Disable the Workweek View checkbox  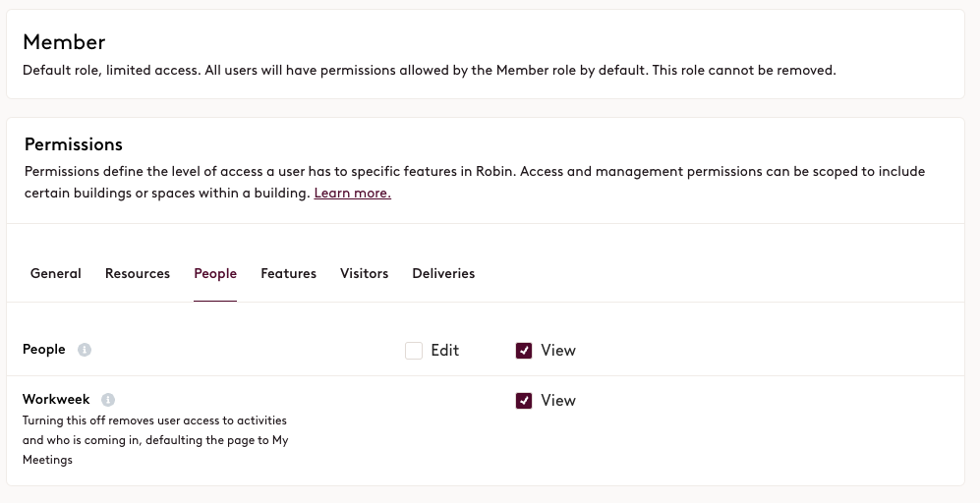(x=524, y=401)
